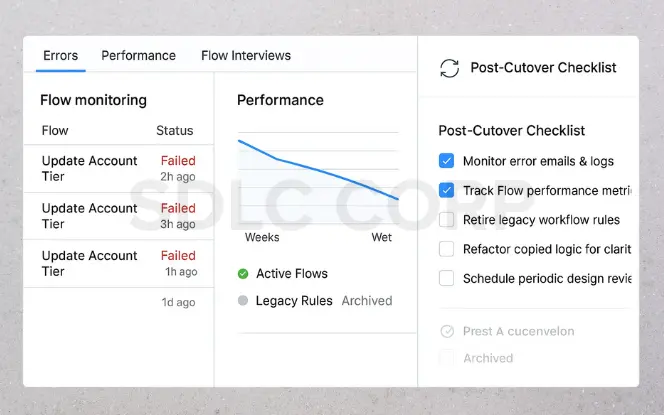Check Schedule periodic design reviews
The height and width of the screenshot is (415, 664).
(446, 278)
